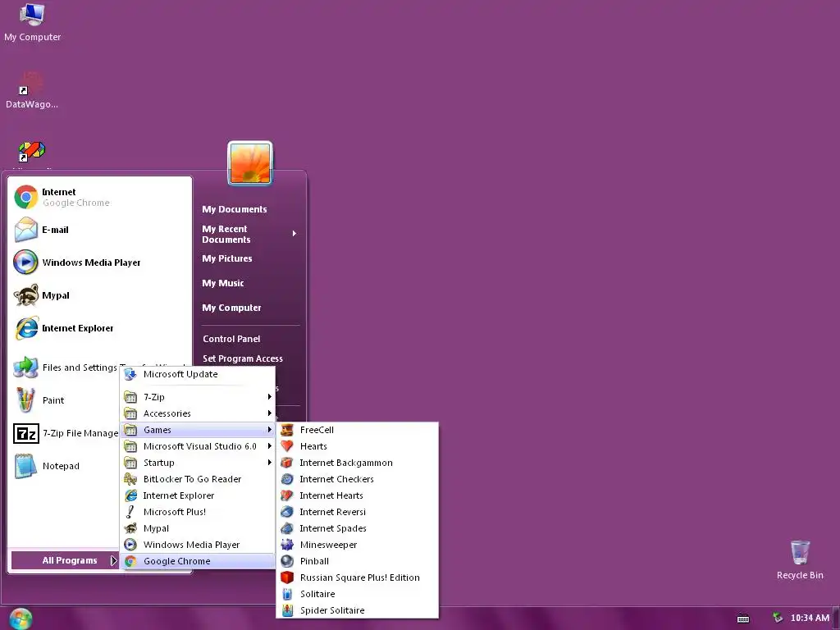Click the safely remove hardware tray icon

tap(778, 618)
